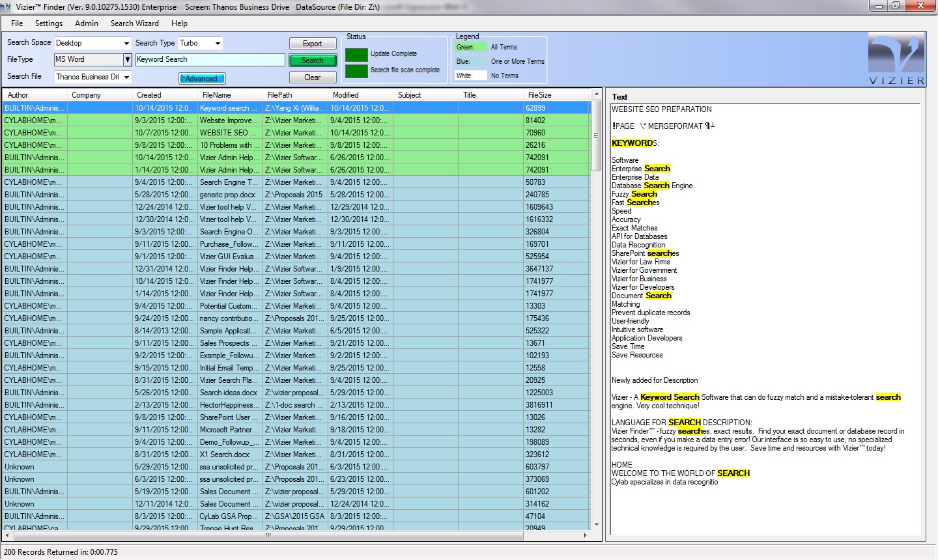Open the Settings menu

49,23
